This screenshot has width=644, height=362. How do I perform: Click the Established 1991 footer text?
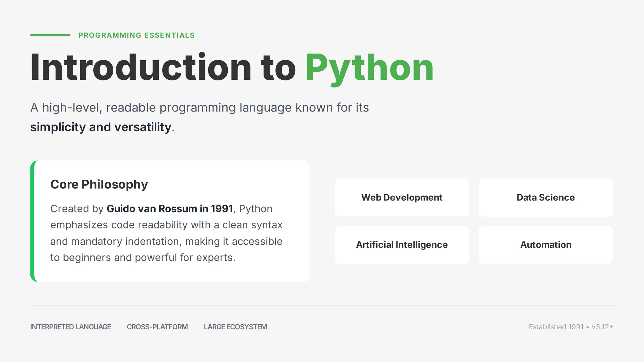(556, 327)
